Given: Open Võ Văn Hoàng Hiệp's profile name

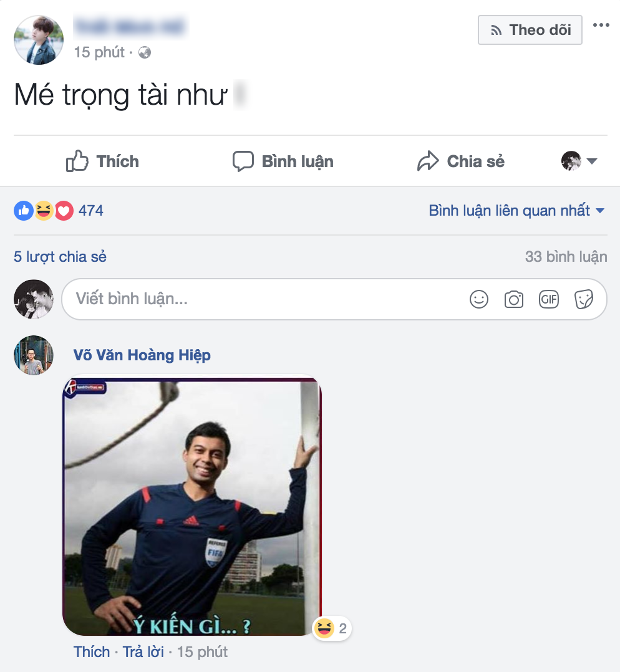Looking at the screenshot, I should 142,355.
